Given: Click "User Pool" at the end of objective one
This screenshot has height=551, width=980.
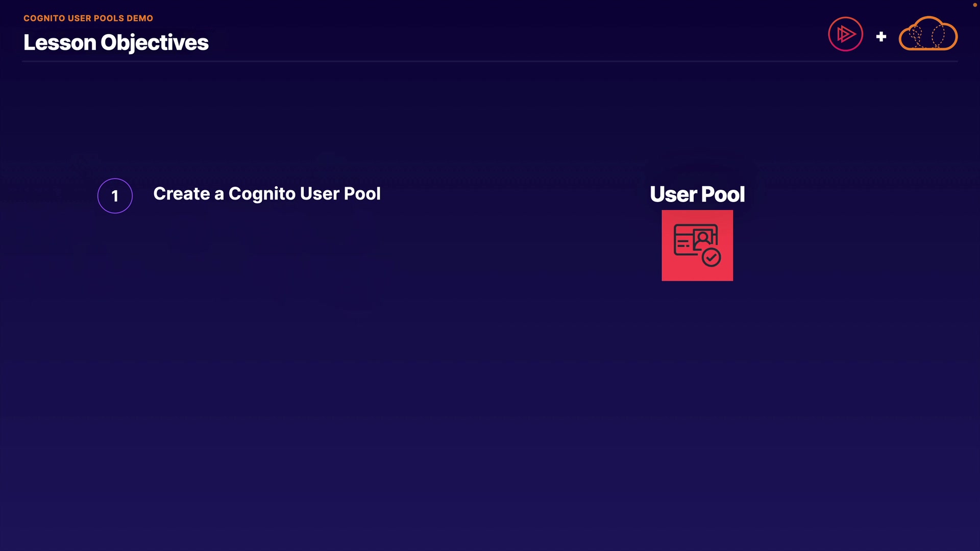Looking at the screenshot, I should (340, 194).
